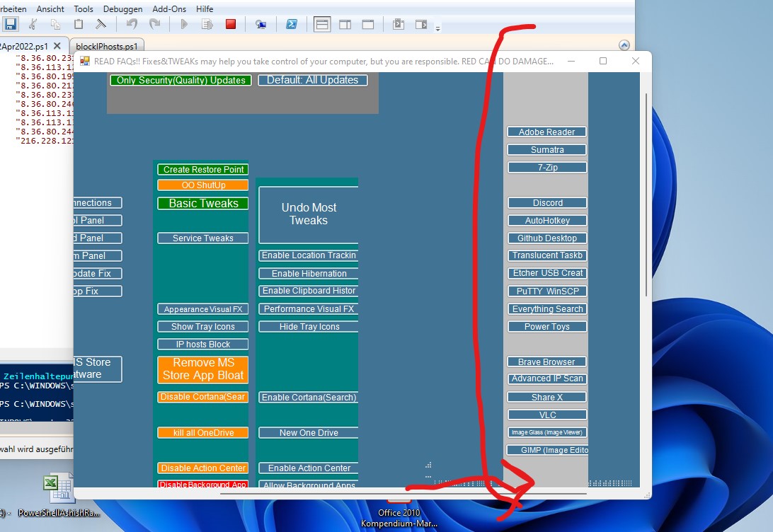The width and height of the screenshot is (773, 532).
Task: Click the tweaks window vertical scrollbar
Action: point(646,195)
